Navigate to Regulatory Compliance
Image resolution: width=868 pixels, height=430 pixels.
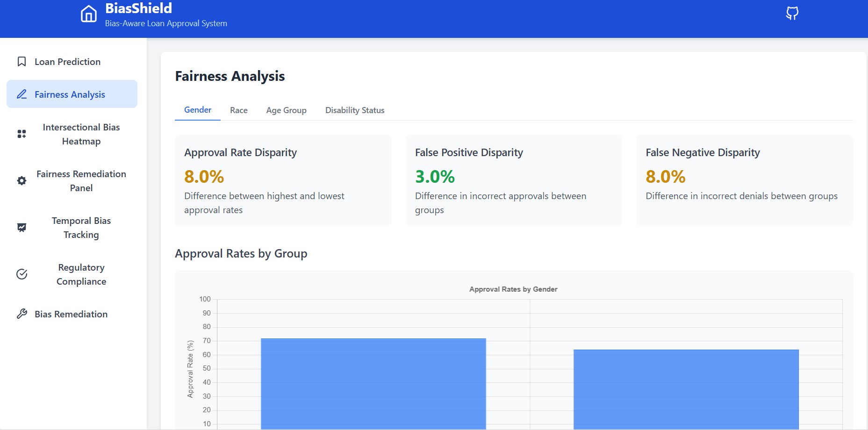72,274
